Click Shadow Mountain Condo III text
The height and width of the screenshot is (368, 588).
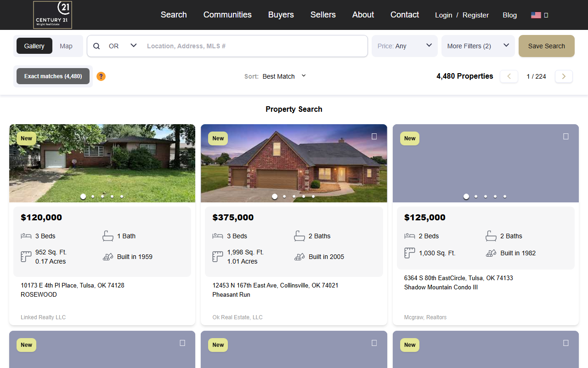(x=441, y=287)
